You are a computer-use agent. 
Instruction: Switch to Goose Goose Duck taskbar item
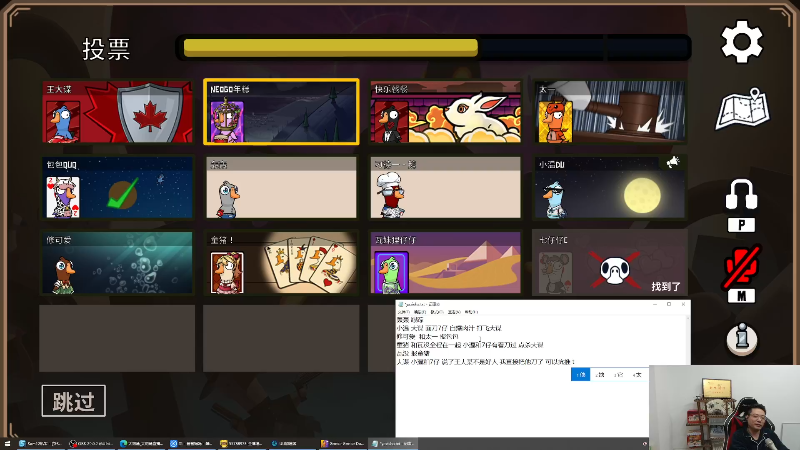click(343, 444)
